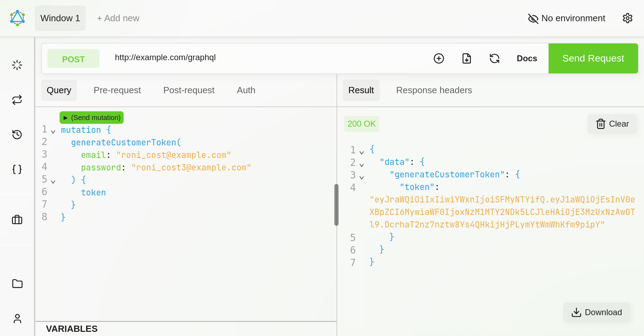644x336 pixels.
Task: Open the POST method dropdown
Action: point(73,59)
